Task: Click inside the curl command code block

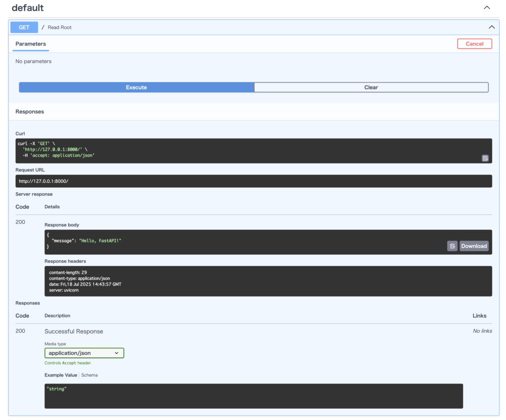Action: (253, 151)
